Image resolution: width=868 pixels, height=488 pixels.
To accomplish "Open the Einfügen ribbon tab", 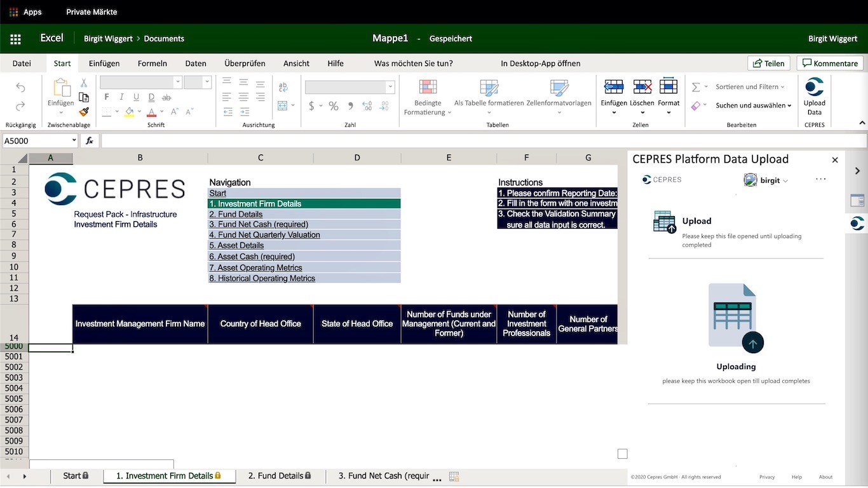I will coord(104,63).
